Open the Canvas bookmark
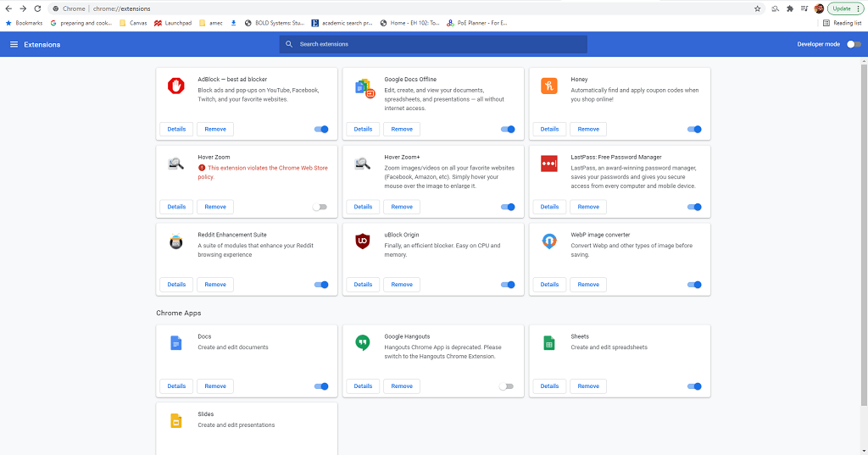 click(132, 23)
